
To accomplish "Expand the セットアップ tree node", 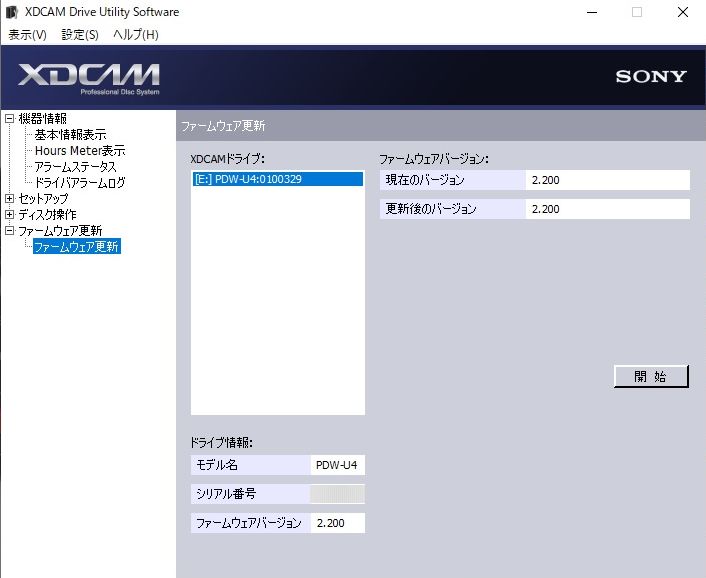I will pyautogui.click(x=10, y=199).
